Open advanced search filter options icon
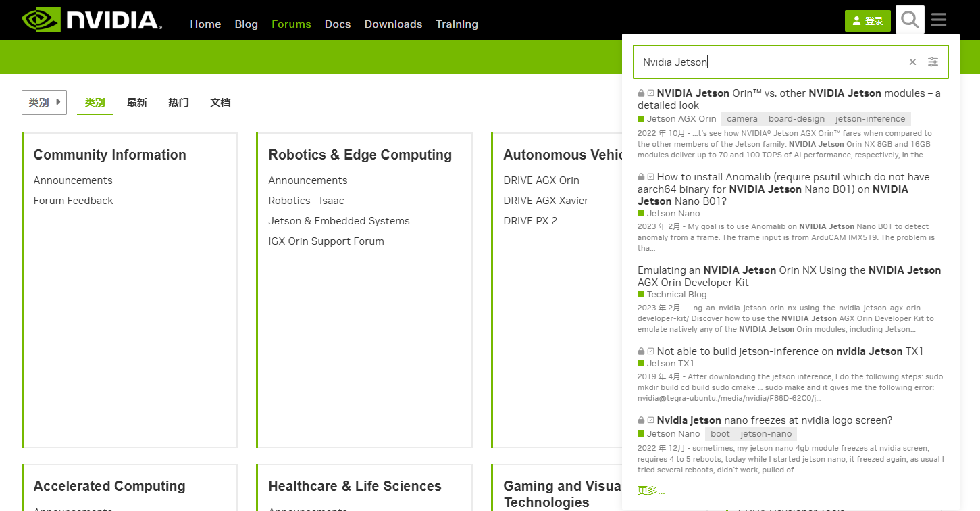The image size is (980, 511). pyautogui.click(x=933, y=62)
